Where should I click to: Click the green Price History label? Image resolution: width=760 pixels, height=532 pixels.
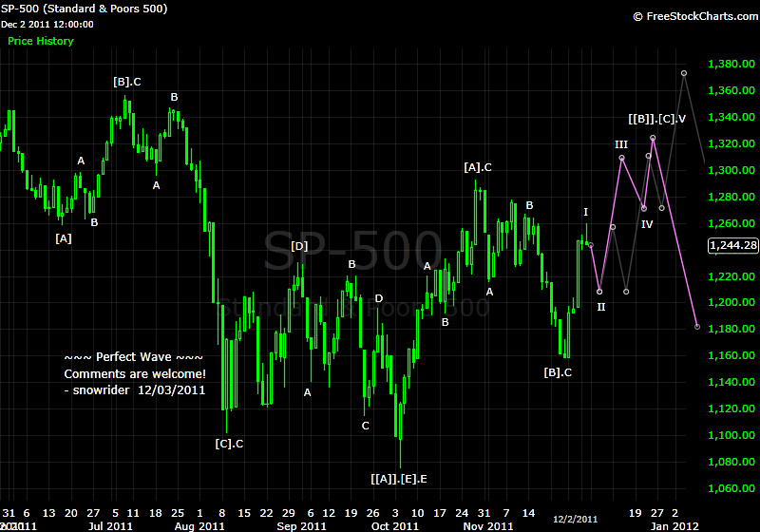(x=41, y=41)
